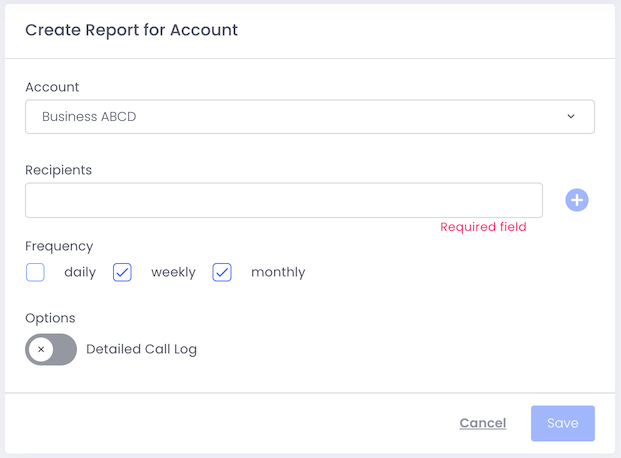Uncheck the weekly frequency checkbox
This screenshot has height=458, width=621.
coord(122,272)
